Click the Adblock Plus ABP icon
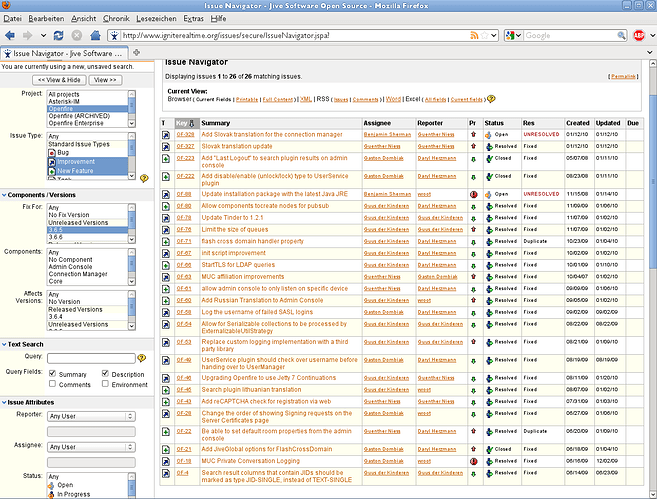This screenshot has height=499, width=657. 639,36
